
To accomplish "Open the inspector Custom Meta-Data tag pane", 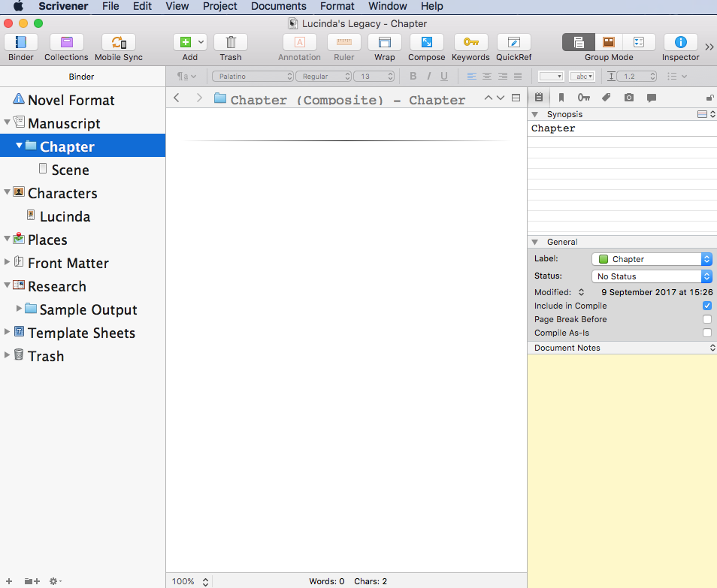I will pyautogui.click(x=606, y=98).
